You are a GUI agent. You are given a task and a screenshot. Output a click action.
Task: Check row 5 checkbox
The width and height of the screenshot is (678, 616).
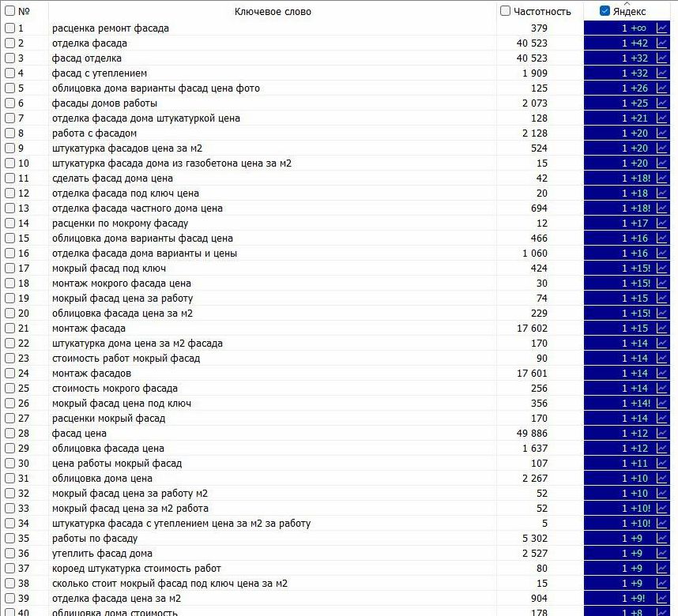tap(10, 88)
